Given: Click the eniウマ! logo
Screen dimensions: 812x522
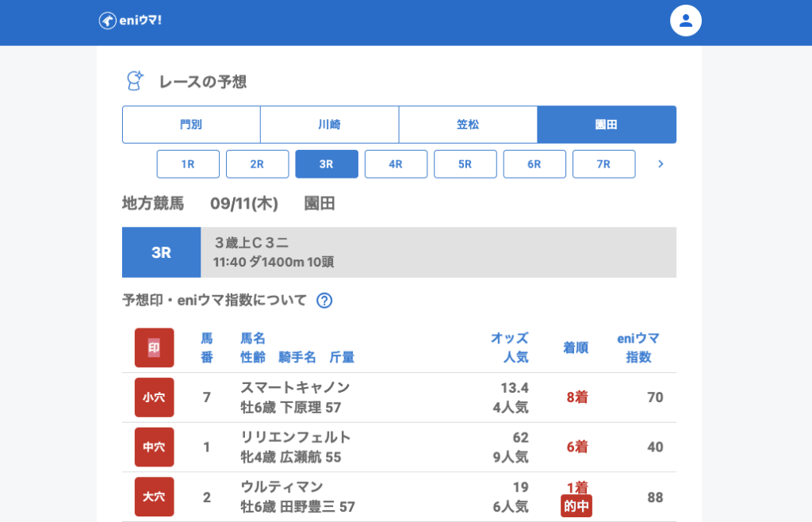Looking at the screenshot, I should tap(130, 21).
